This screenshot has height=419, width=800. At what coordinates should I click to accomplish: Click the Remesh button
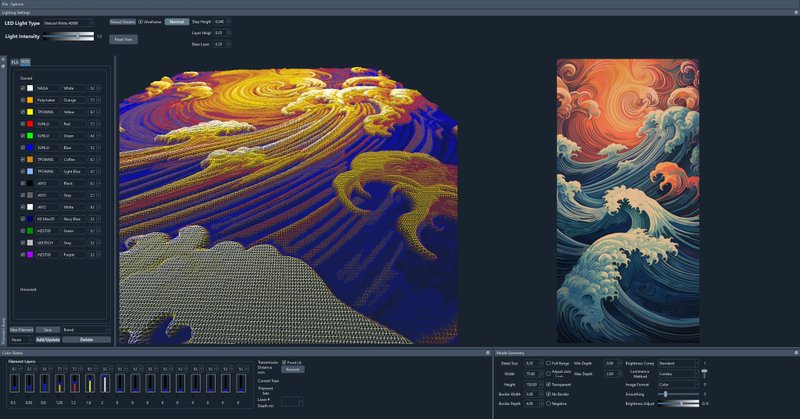tap(293, 369)
